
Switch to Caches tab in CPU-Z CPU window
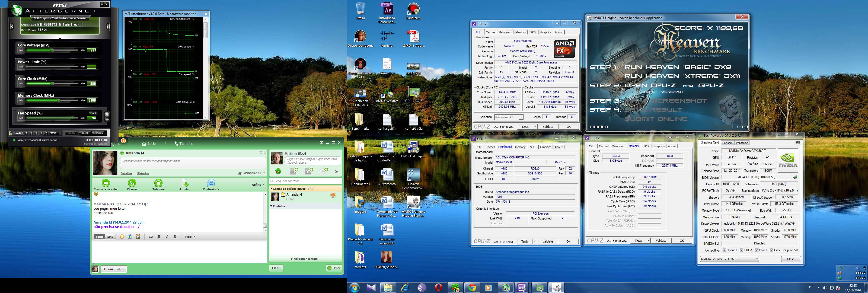click(x=491, y=32)
